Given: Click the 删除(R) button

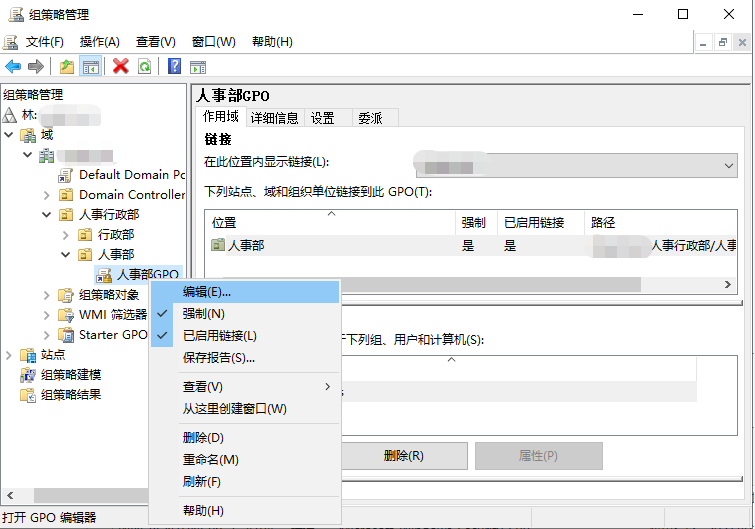Looking at the screenshot, I should [x=404, y=455].
